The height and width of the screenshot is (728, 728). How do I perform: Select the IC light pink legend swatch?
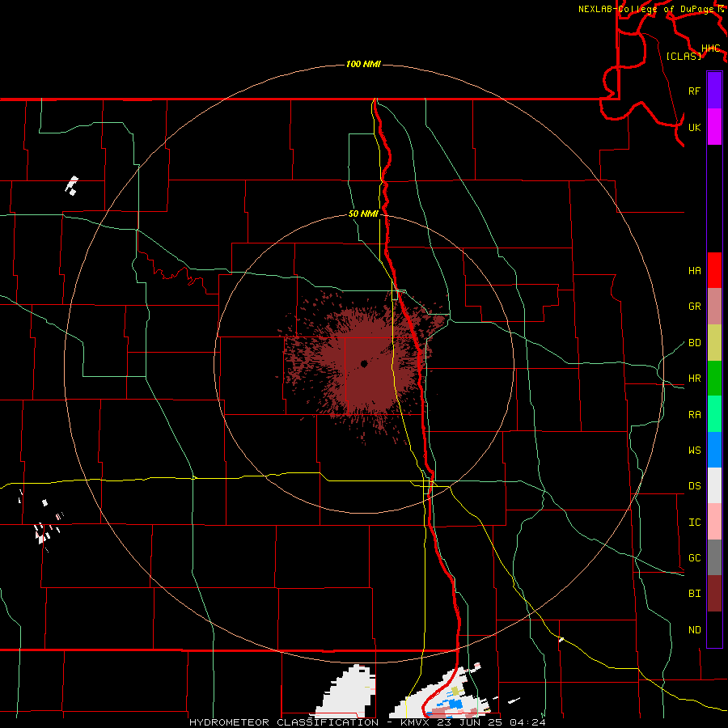coord(714,522)
